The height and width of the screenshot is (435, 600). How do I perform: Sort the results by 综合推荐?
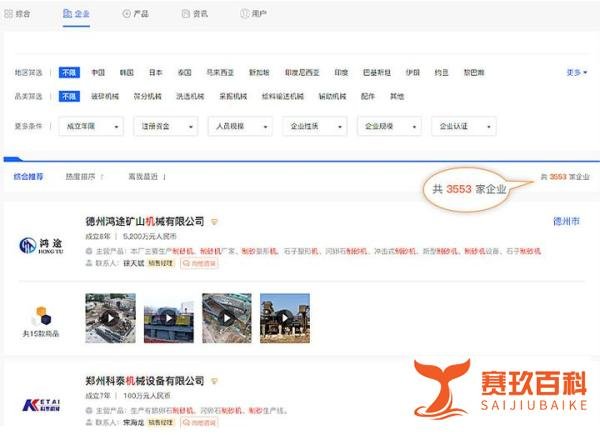point(28,176)
